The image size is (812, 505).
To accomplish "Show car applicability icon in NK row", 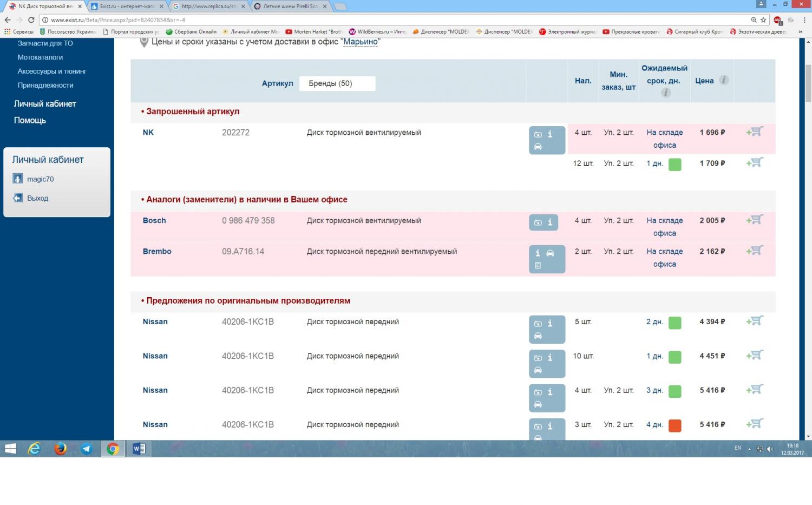I will [x=538, y=147].
